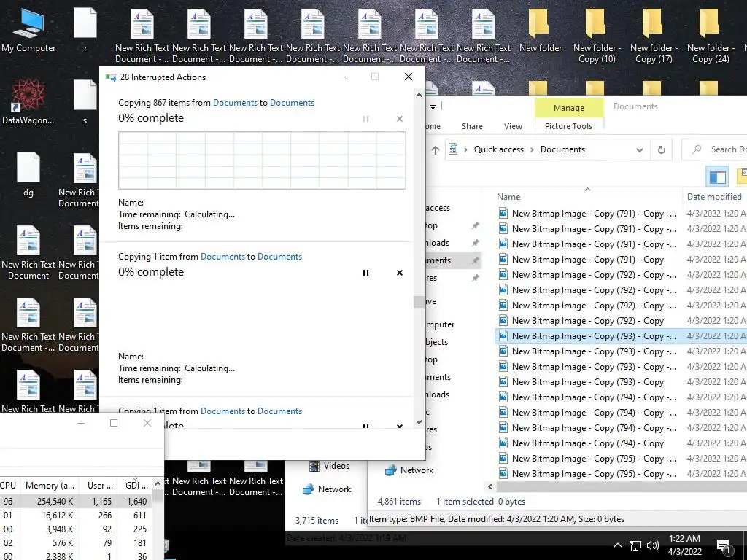Select the 16,612 K process row
Image resolution: width=747 pixels, height=560 pixels.
76,516
